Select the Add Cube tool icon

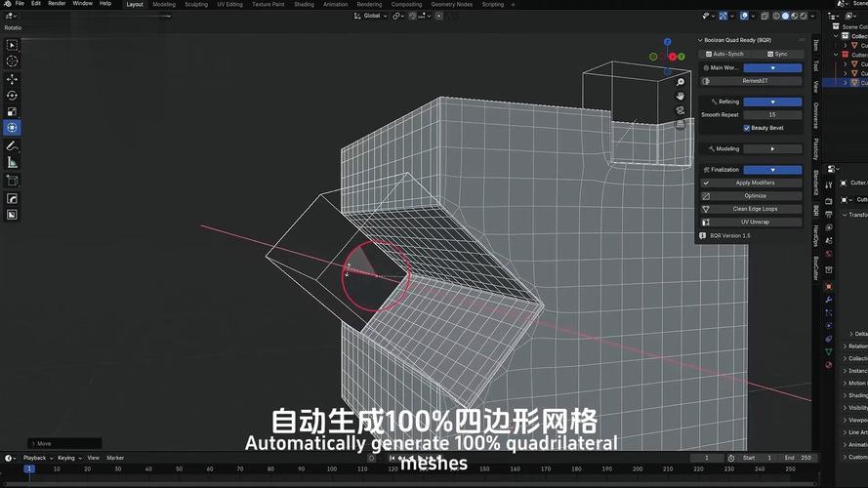(x=12, y=181)
